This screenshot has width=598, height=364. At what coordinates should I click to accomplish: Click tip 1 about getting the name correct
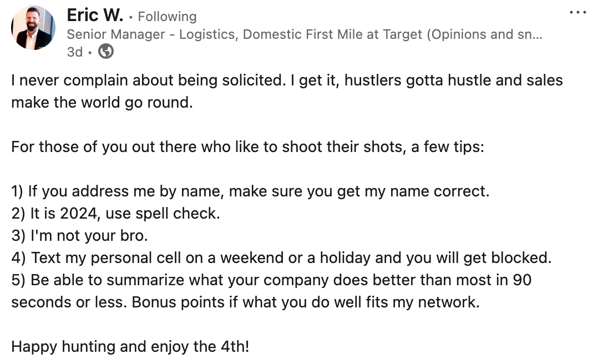pos(250,192)
